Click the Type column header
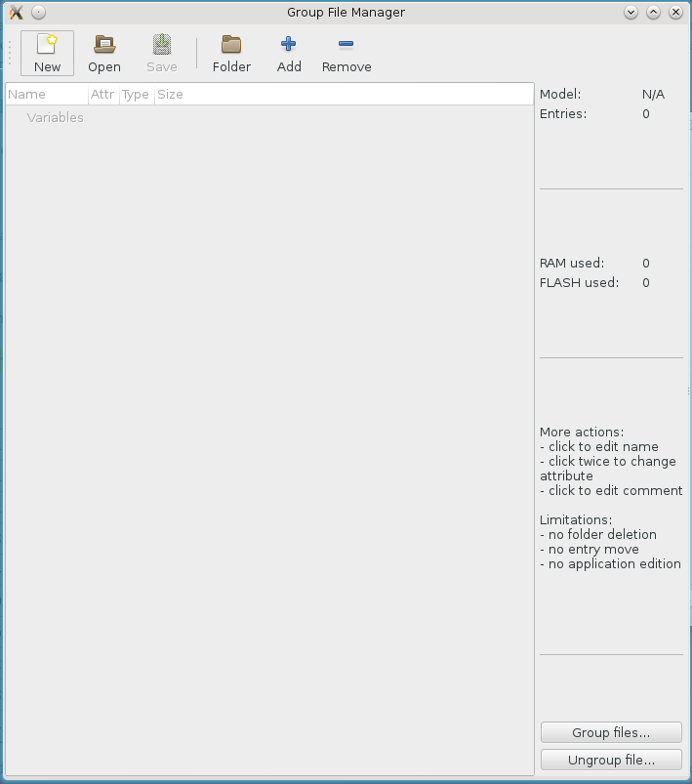The width and height of the screenshot is (692, 784). pos(136,95)
